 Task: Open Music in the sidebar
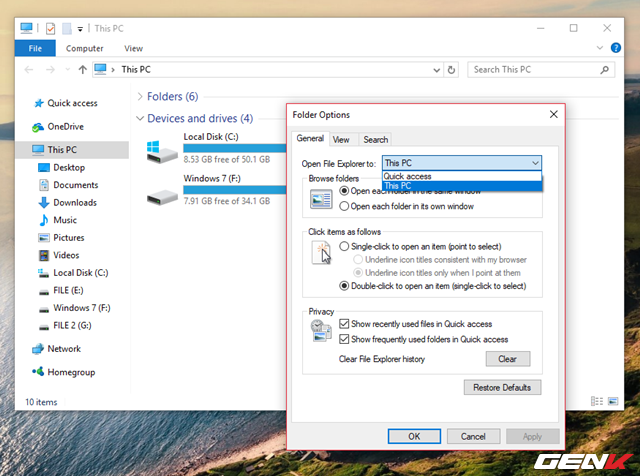65,220
